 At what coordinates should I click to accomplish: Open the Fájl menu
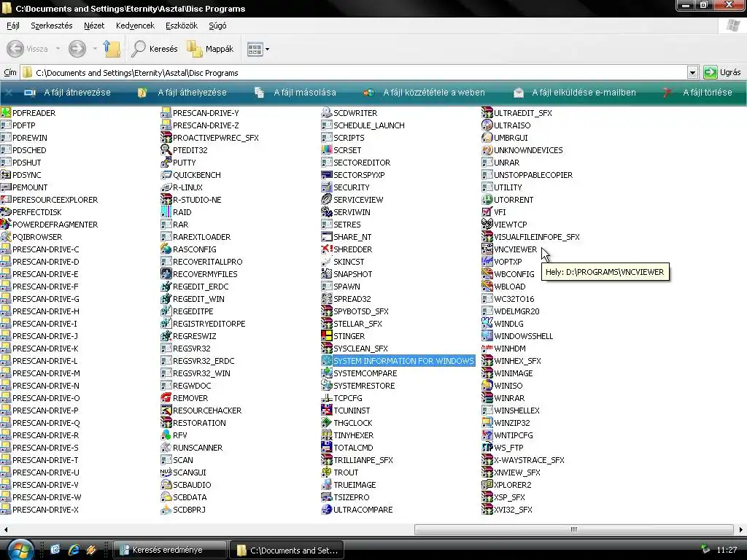point(13,26)
